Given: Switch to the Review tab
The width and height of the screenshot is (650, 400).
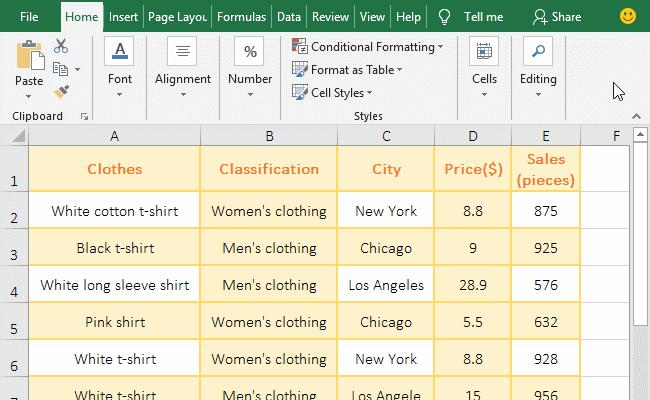Looking at the screenshot, I should (x=330, y=17).
